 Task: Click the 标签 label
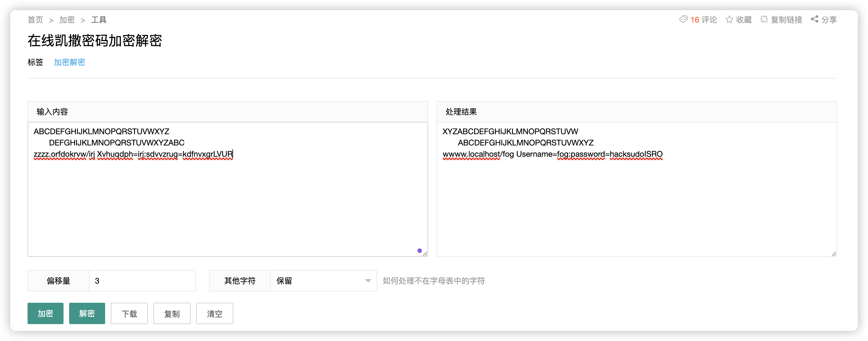point(35,62)
